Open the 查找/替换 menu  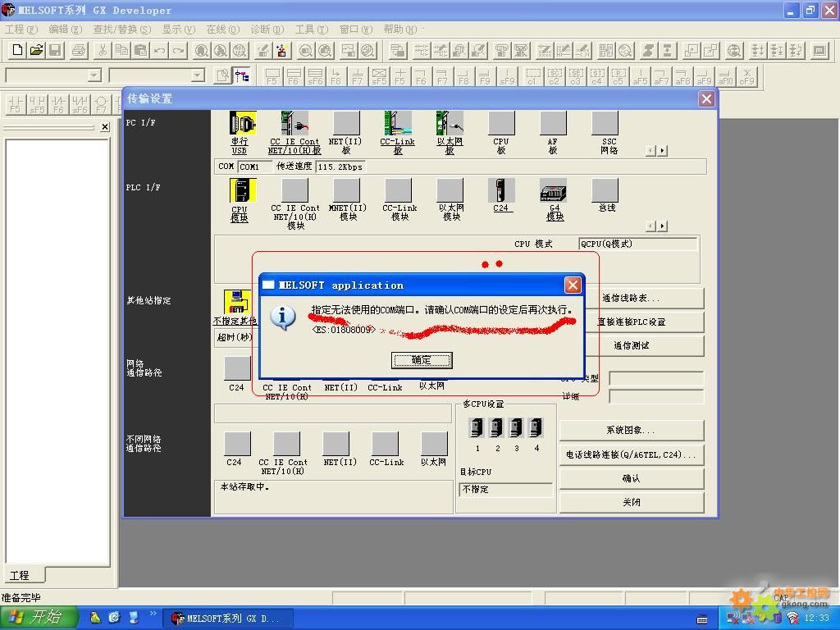121,29
